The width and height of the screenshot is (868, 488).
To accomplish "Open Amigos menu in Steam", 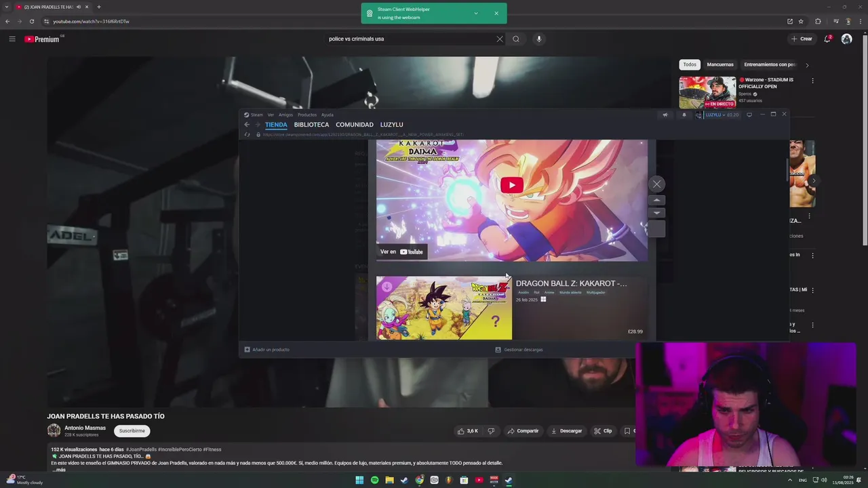I will point(285,115).
